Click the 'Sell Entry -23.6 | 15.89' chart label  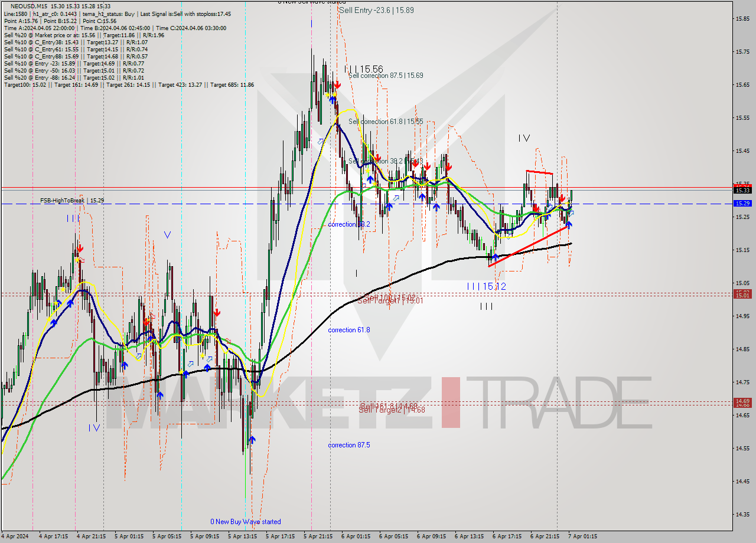click(x=376, y=10)
